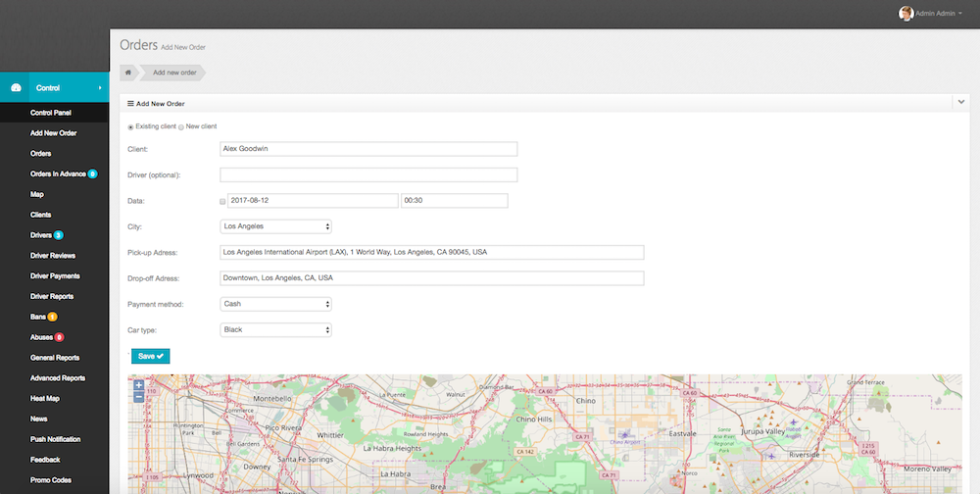Toggle the Data checkbox
Viewport: 980px width, 494px height.
coord(222,201)
